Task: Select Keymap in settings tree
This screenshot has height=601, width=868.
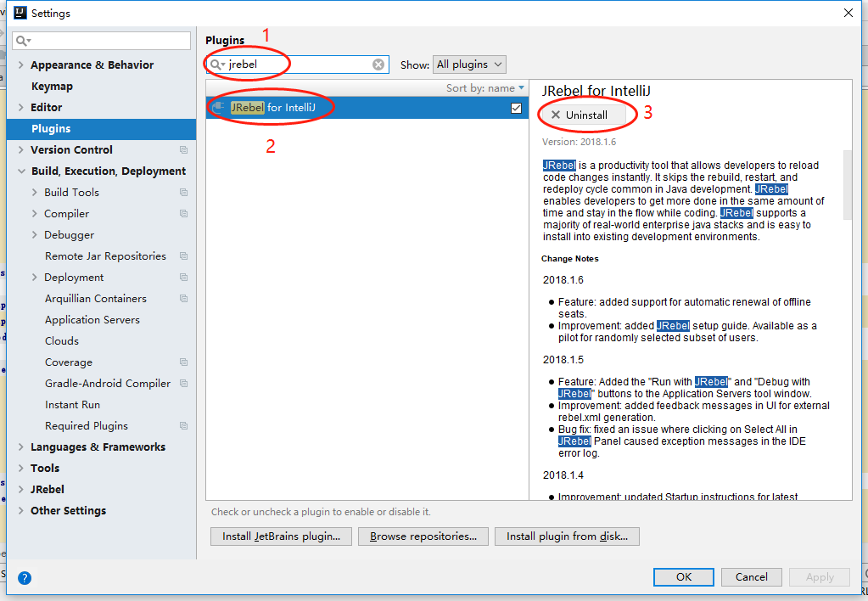Action: [52, 87]
